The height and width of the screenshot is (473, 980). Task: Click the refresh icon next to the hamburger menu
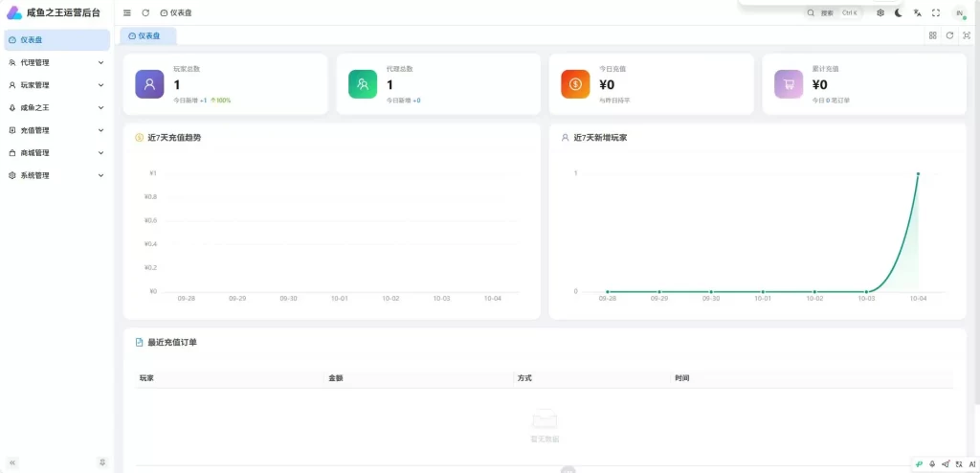pyautogui.click(x=145, y=12)
